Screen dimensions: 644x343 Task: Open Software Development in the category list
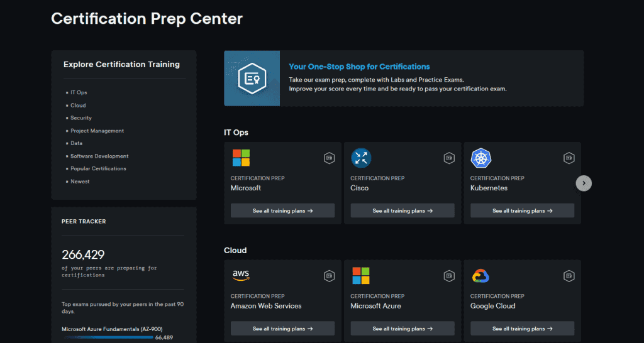(99, 156)
